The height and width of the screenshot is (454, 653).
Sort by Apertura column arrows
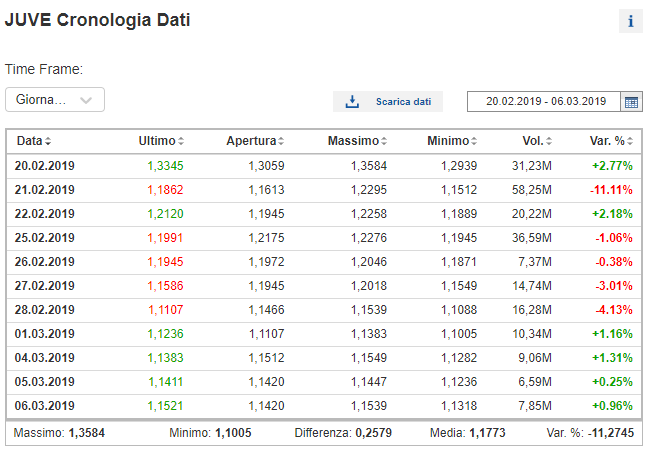(x=281, y=141)
